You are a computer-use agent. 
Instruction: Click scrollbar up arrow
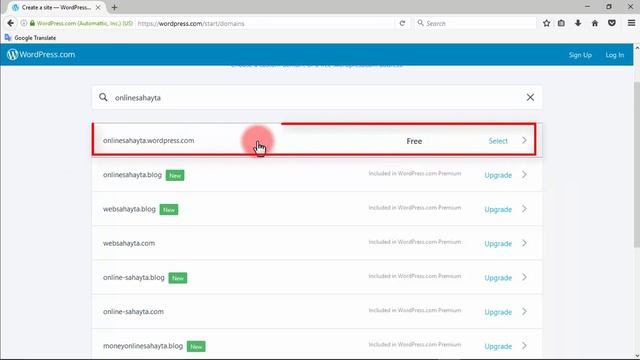pos(637,48)
